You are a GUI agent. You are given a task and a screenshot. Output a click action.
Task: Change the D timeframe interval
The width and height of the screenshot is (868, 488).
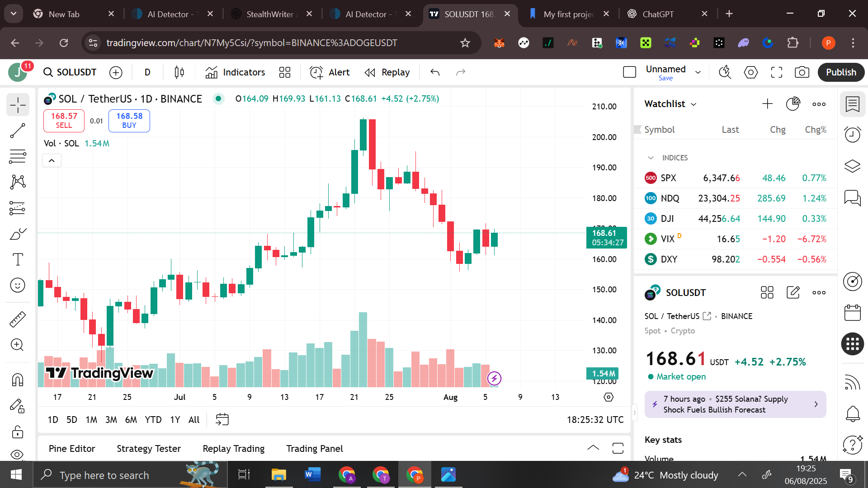click(147, 72)
